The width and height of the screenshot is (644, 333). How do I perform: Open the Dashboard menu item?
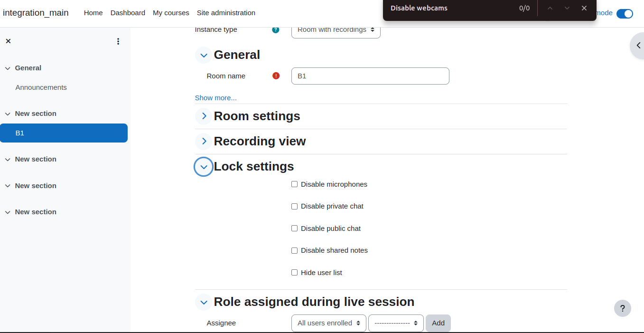(128, 13)
